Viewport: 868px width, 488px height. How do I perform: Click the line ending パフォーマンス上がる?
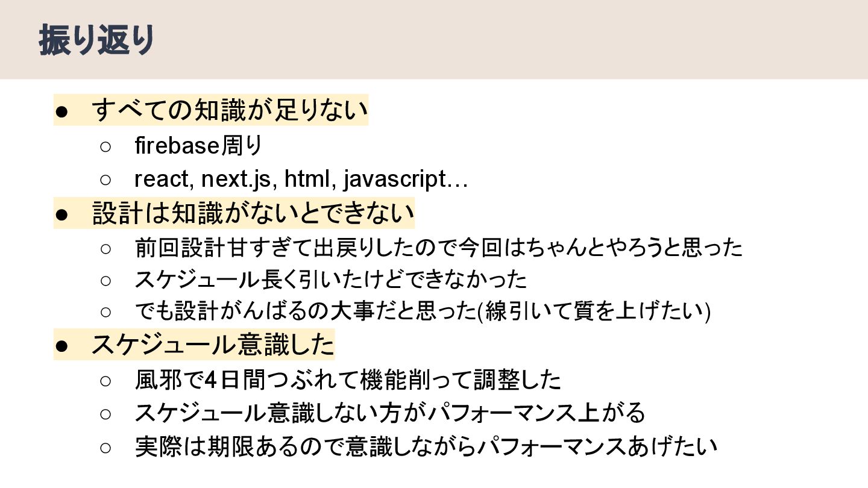pos(390,413)
